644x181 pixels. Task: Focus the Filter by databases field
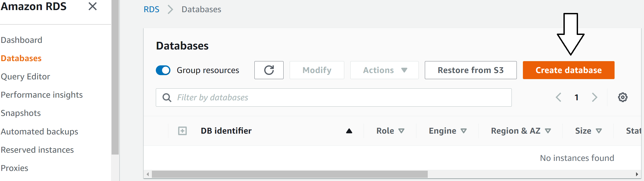(x=334, y=98)
